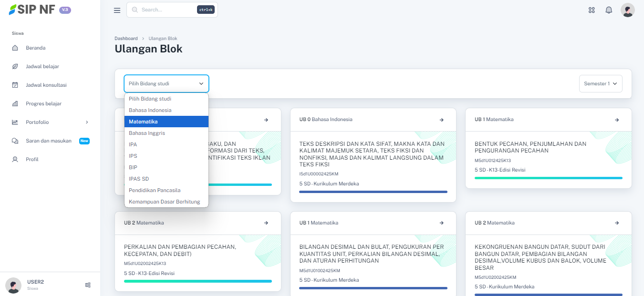Click the progress bar under BENTUK PECAHAN card
644x296 pixels.
click(548, 178)
